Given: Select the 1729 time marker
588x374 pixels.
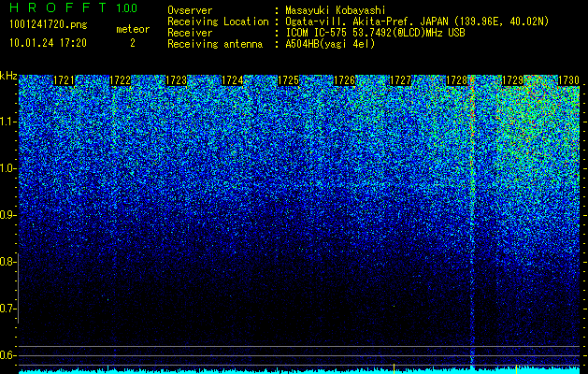Looking at the screenshot, I should (x=512, y=80).
